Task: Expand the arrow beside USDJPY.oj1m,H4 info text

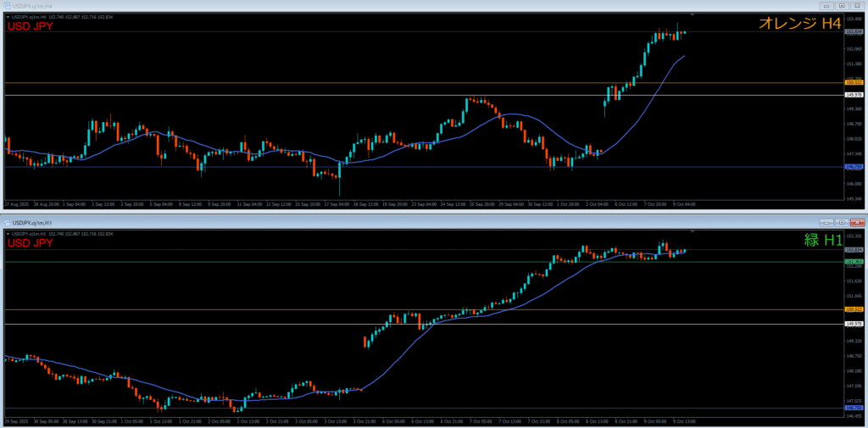Action: coord(8,16)
